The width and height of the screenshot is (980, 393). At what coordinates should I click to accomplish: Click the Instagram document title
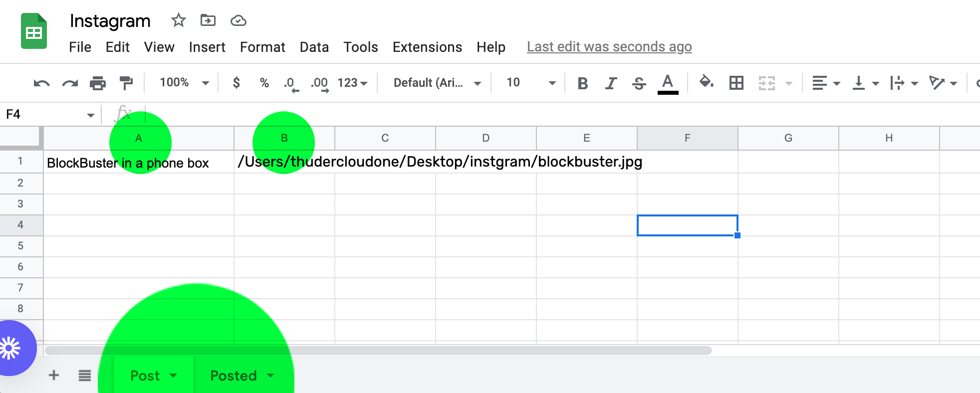[x=110, y=21]
